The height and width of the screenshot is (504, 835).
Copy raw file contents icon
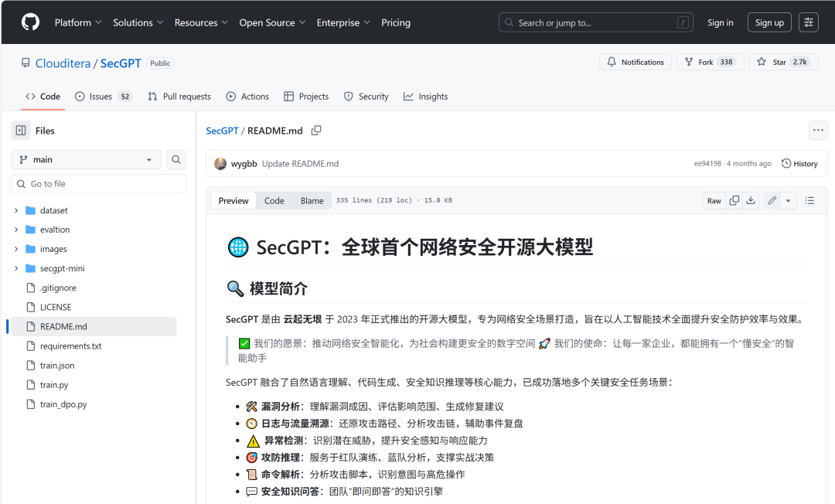[x=734, y=201]
